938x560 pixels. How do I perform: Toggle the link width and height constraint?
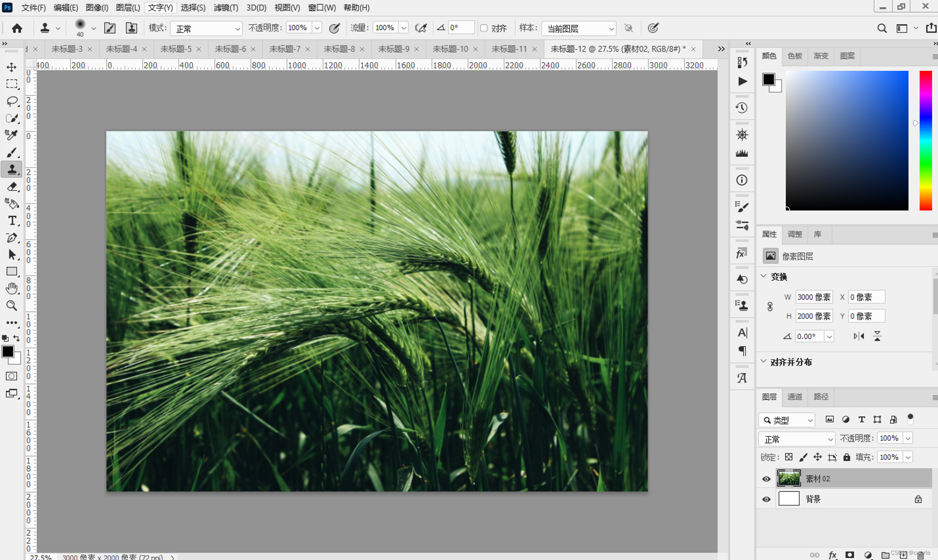tap(770, 307)
